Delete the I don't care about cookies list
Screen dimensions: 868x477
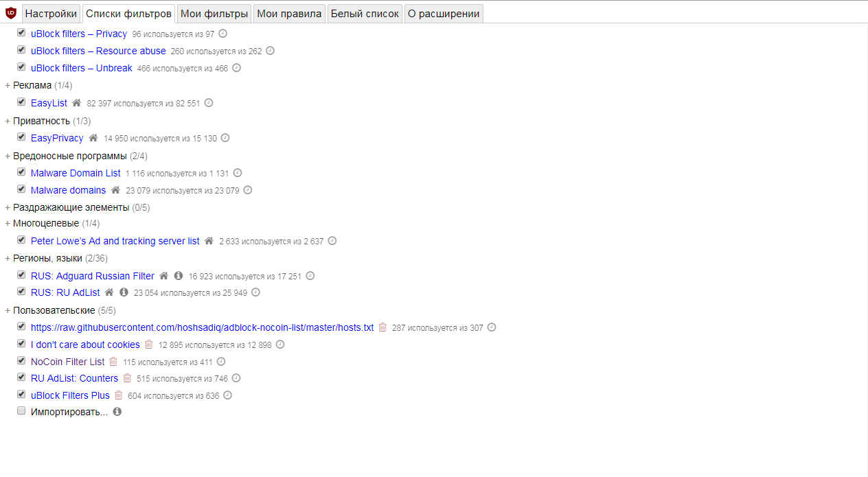coord(148,345)
